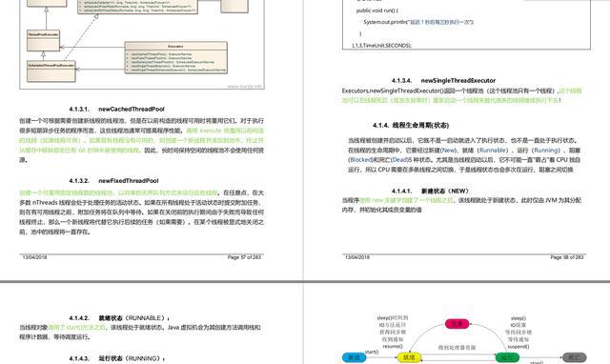
Task: Click the green highlighted "start()" text under 就绪状态
Action: point(76,327)
